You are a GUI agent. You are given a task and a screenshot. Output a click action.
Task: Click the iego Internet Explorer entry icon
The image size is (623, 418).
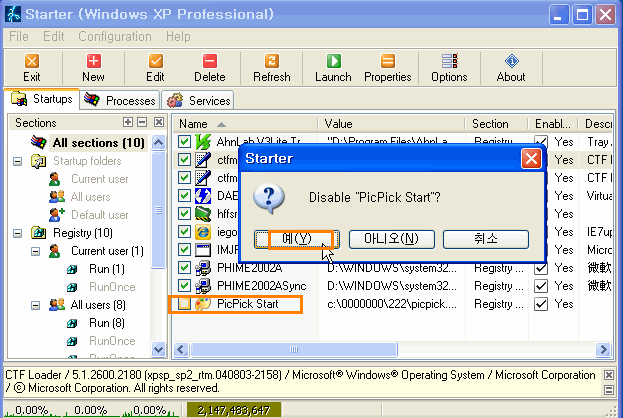(203, 232)
